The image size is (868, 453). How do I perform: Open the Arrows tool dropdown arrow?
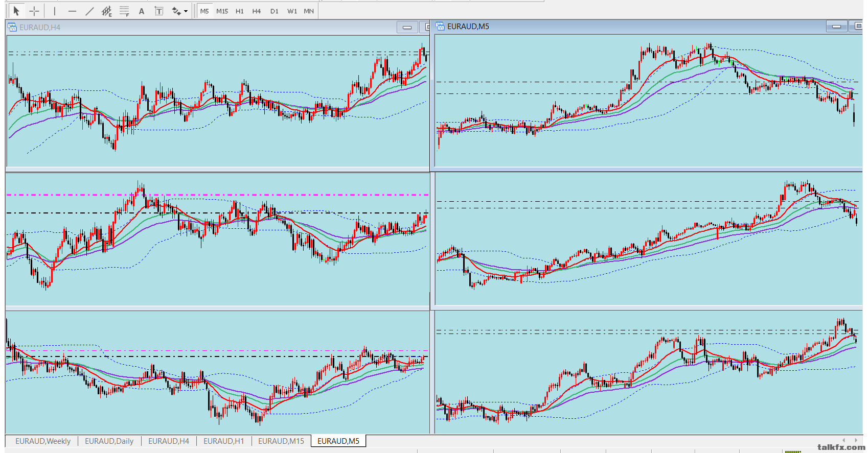pos(186,11)
